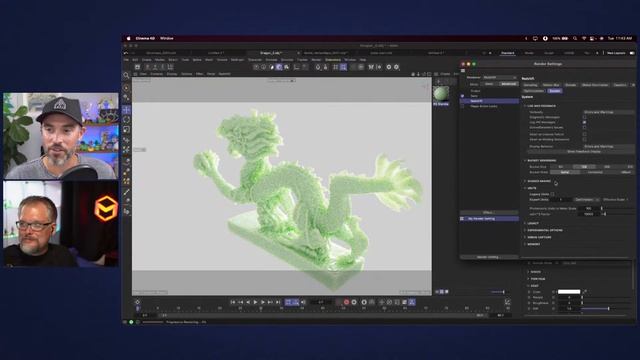This screenshot has width=640, height=360.
Task: Click the color eyedropper beside the white swatch
Action: pos(585,291)
